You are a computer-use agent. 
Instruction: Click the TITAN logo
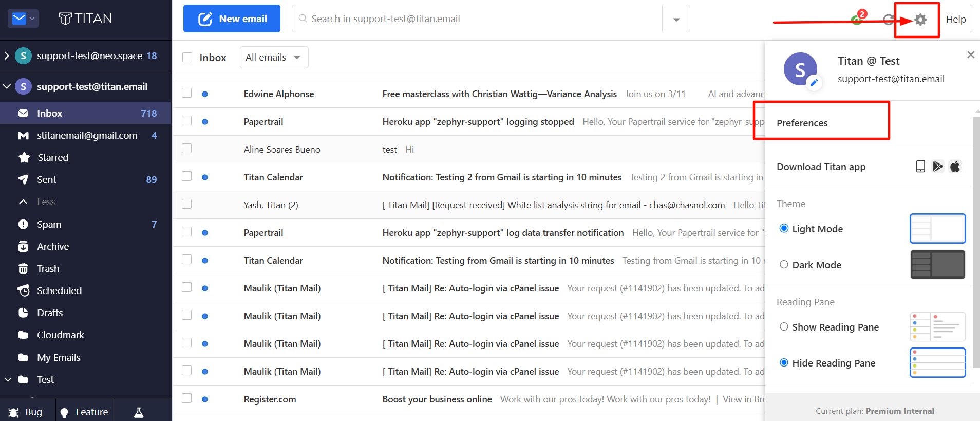click(x=85, y=19)
